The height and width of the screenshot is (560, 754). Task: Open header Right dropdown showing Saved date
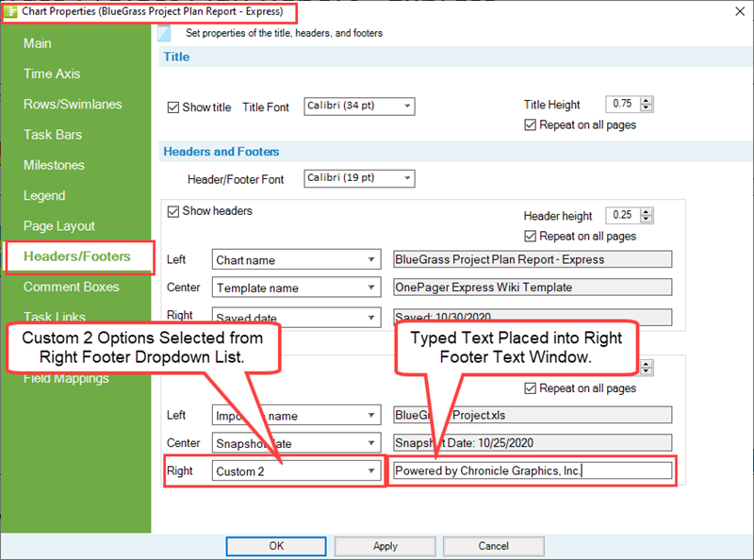pos(296,318)
